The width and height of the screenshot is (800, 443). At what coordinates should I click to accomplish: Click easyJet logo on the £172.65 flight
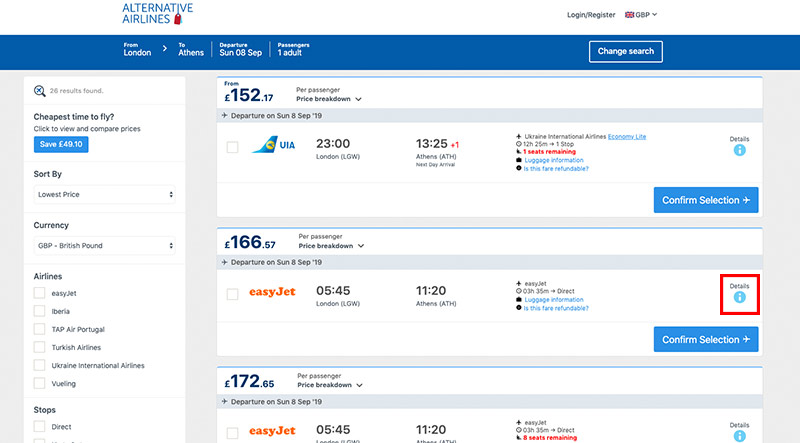272,431
